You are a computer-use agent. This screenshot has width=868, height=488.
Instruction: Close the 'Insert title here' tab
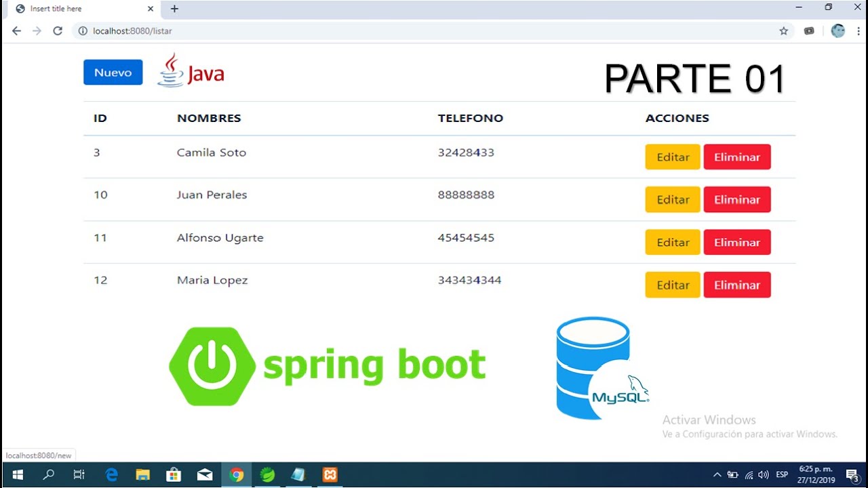click(150, 9)
